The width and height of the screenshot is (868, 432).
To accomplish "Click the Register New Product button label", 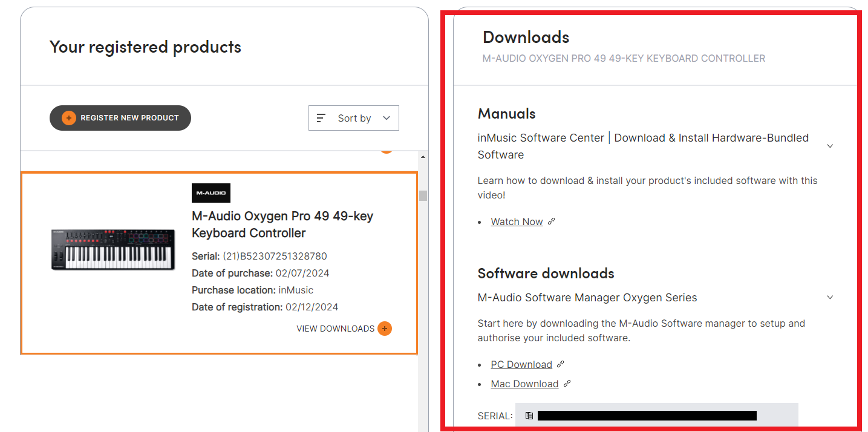I will tap(129, 118).
